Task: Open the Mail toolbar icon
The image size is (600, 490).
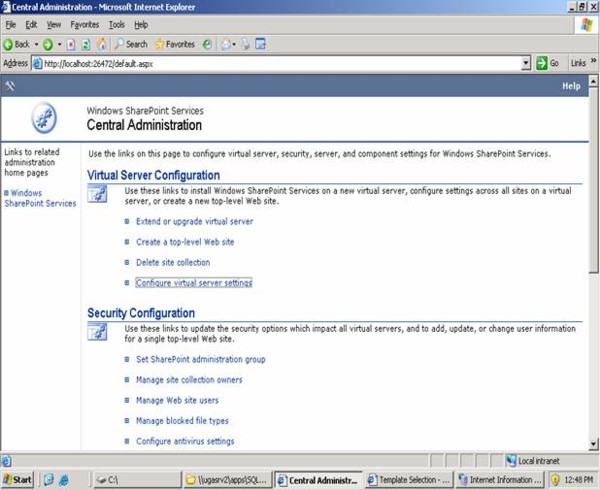Action: point(226,44)
